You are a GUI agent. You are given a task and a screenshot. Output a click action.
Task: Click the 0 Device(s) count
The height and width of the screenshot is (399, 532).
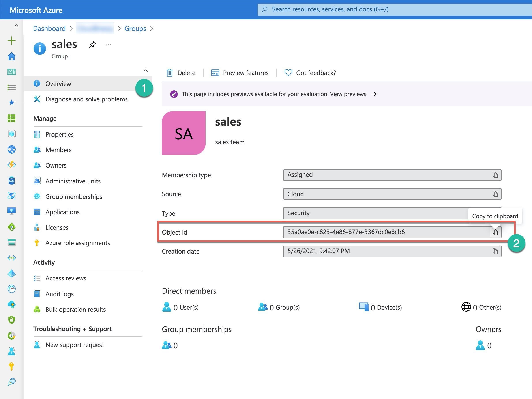[380, 307]
